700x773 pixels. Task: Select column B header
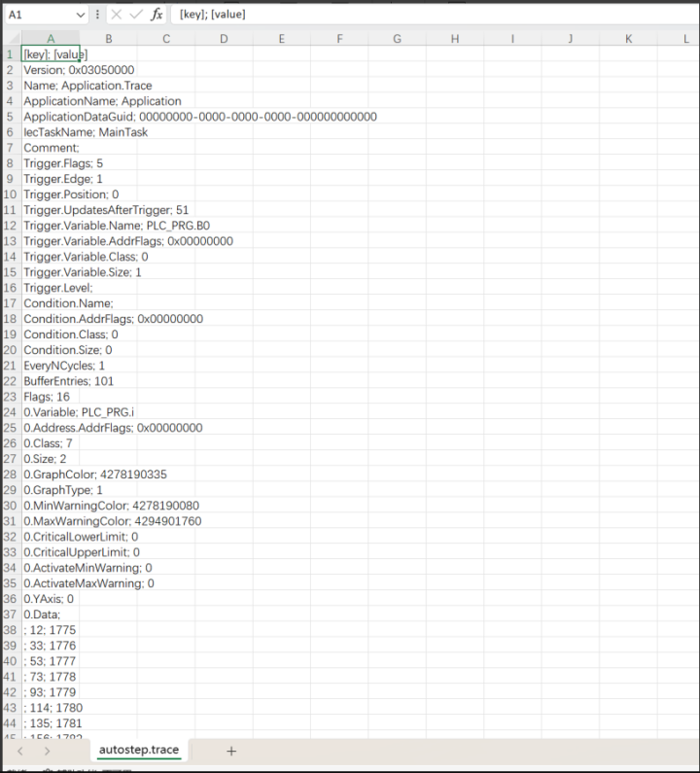(x=108, y=39)
